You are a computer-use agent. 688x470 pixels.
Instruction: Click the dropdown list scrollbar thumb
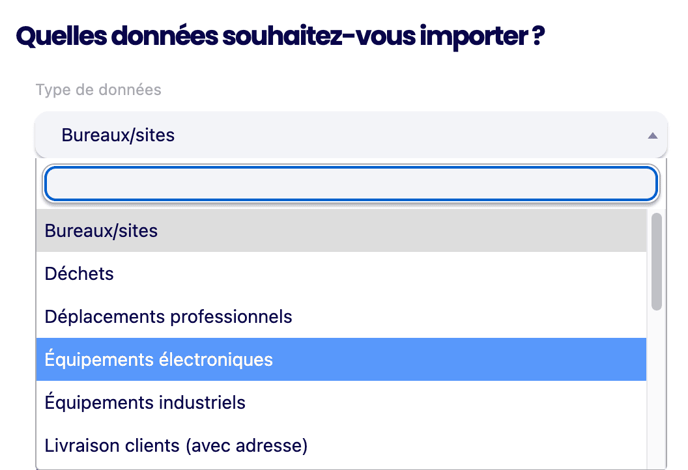(656, 260)
